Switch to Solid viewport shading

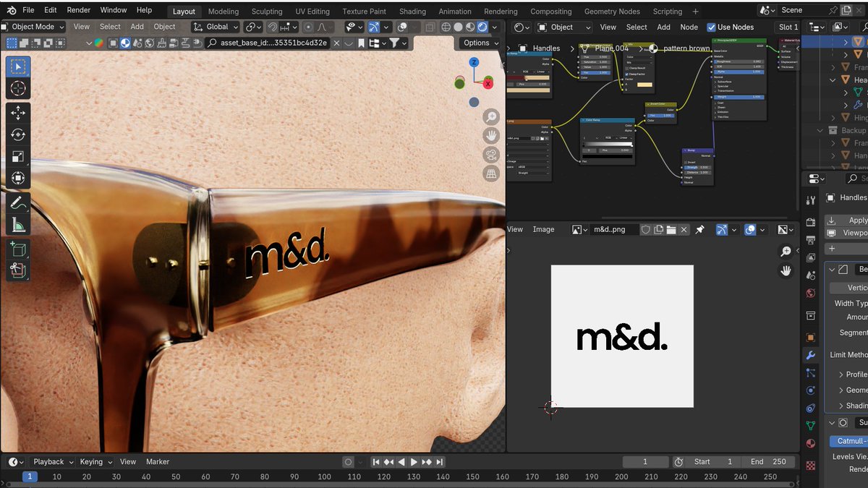click(x=457, y=27)
